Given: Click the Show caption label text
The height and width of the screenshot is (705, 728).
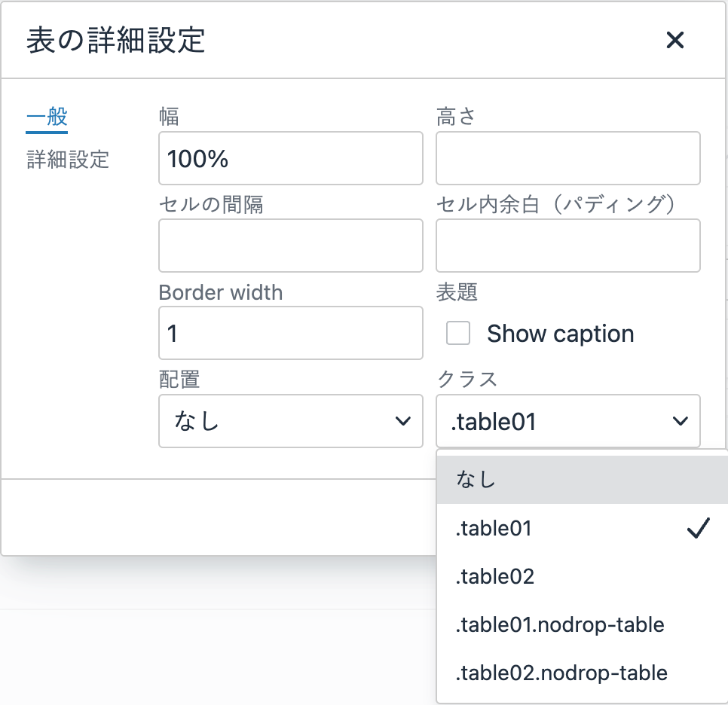Looking at the screenshot, I should [x=560, y=334].
